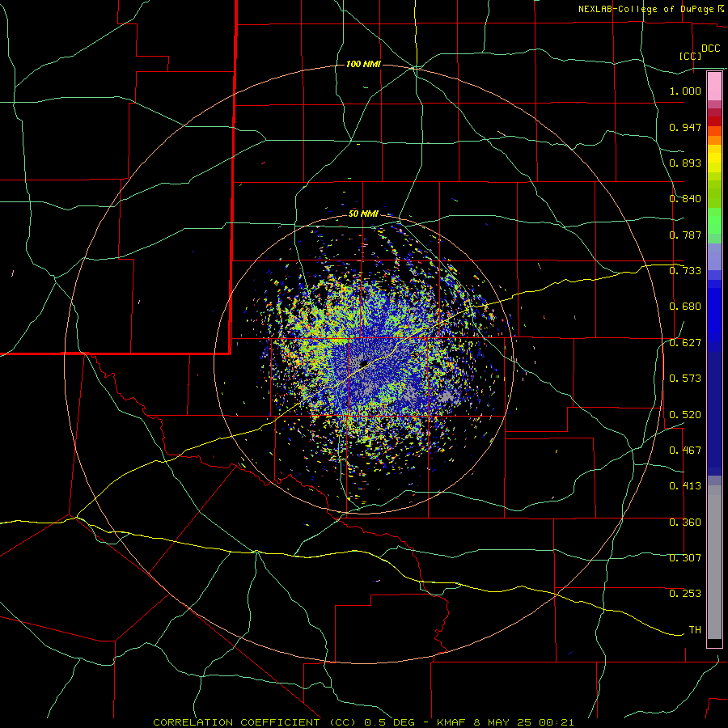Select the 0.360 legend value
The width and height of the screenshot is (728, 728).
685,523
